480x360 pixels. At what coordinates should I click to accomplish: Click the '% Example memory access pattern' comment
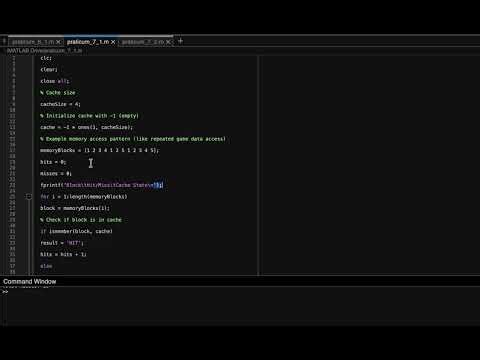click(133, 139)
